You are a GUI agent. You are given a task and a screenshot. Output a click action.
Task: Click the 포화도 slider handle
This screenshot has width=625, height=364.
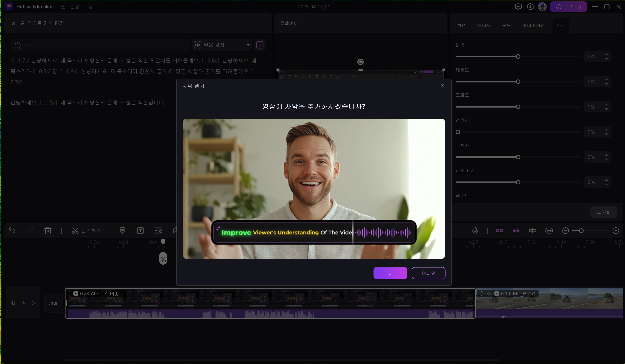click(x=518, y=107)
